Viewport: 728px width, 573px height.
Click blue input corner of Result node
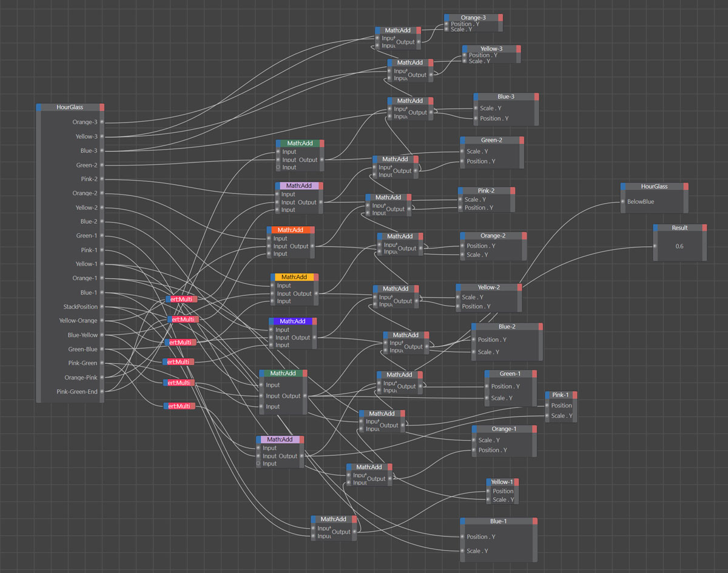point(656,228)
